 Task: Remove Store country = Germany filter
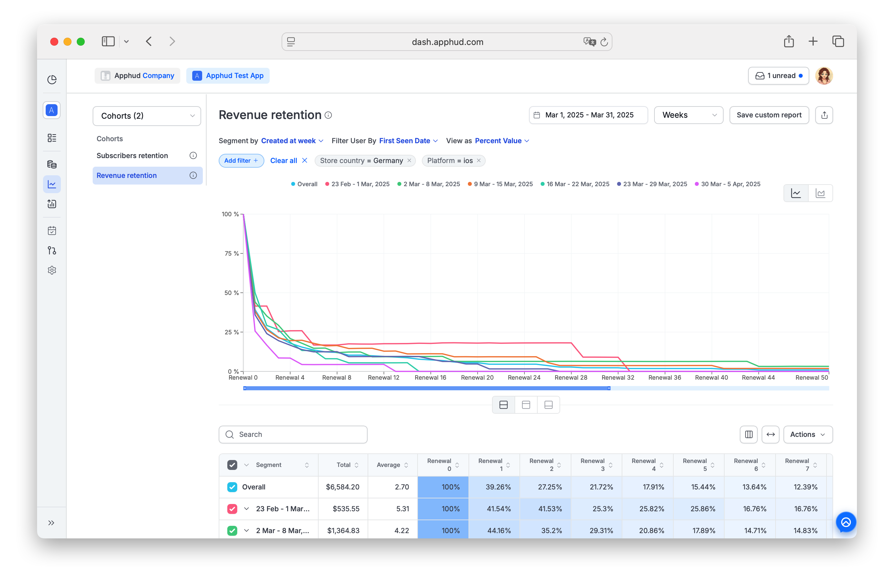point(409,161)
